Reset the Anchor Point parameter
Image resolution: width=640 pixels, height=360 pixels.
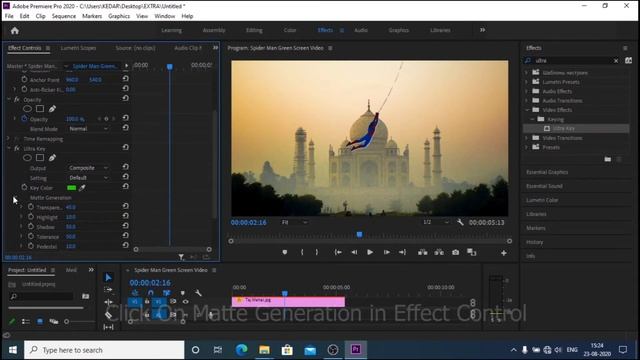(x=126, y=79)
